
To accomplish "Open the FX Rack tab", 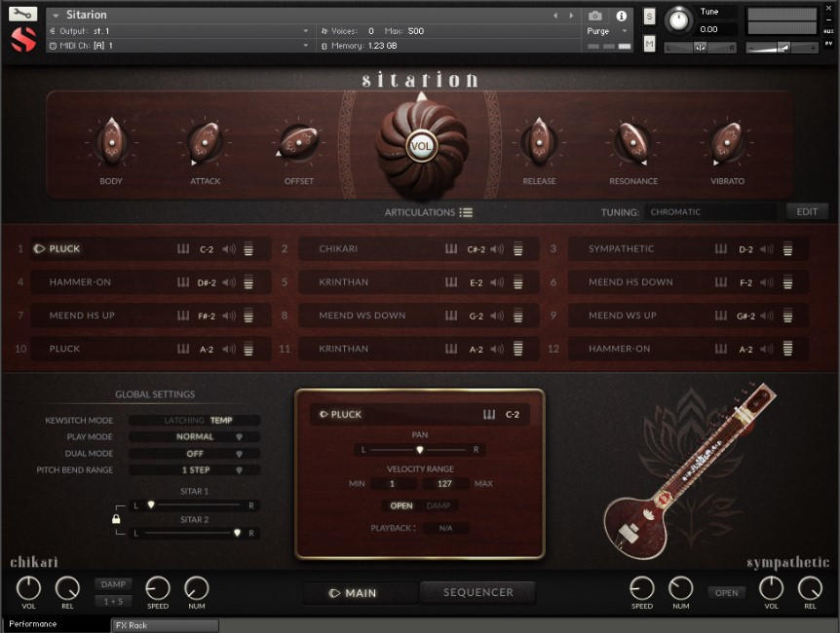I will tap(165, 625).
